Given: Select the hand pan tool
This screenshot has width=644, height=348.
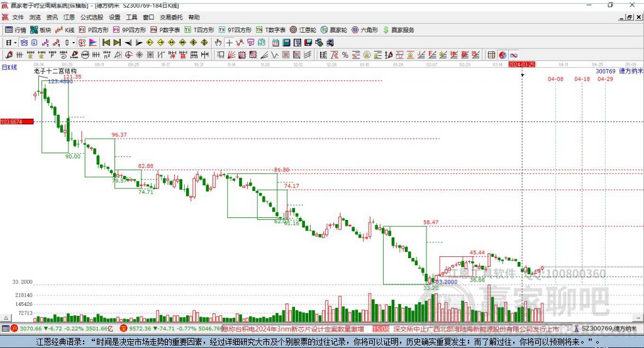Looking at the screenshot, I should (x=218, y=43).
